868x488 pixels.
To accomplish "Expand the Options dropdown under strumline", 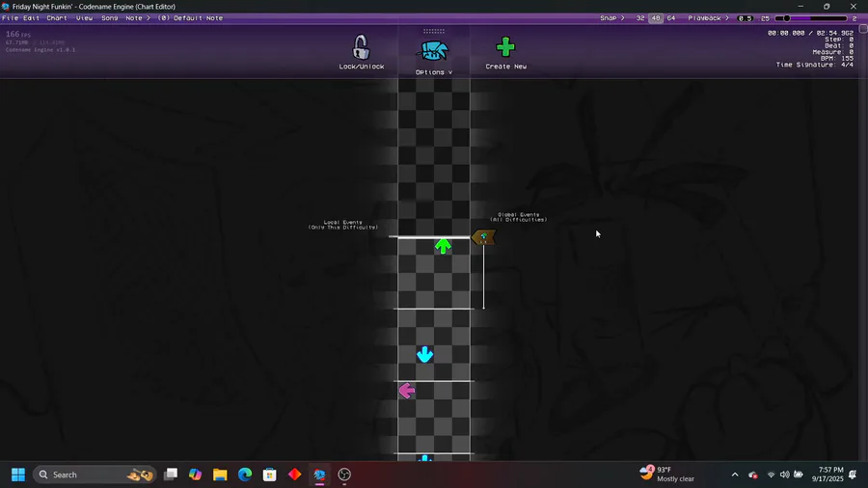I will click(434, 72).
